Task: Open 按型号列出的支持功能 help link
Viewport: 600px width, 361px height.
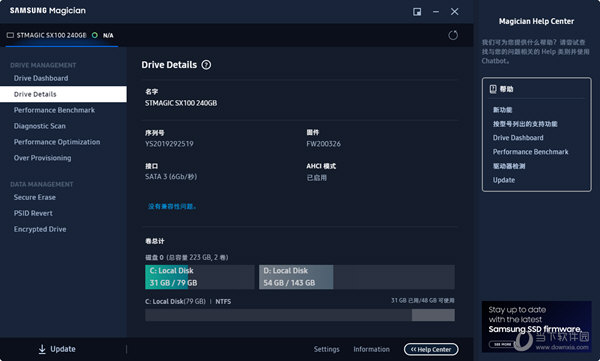Action: (525, 124)
